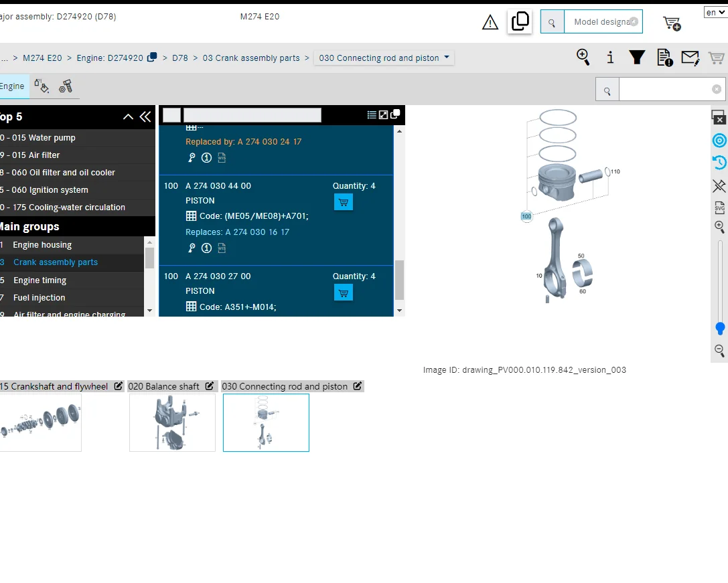The width and height of the screenshot is (728, 583).
Task: Collapse the sidebar with double chevron
Action: (145, 117)
